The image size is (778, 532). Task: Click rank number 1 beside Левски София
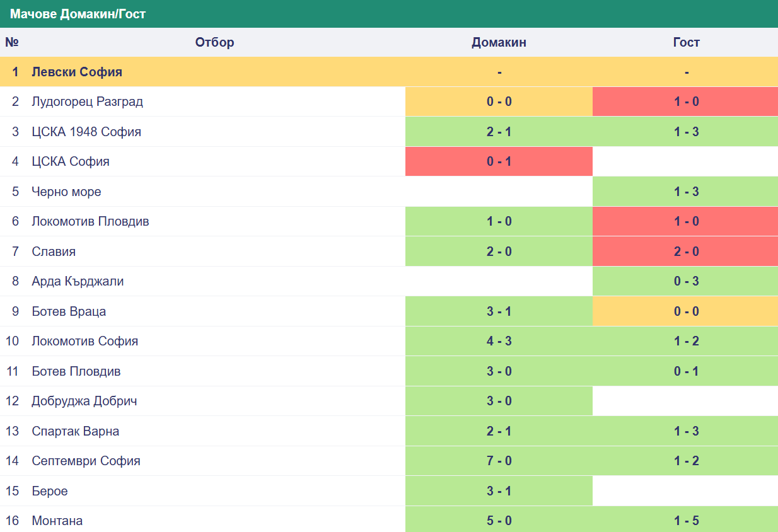tap(15, 72)
